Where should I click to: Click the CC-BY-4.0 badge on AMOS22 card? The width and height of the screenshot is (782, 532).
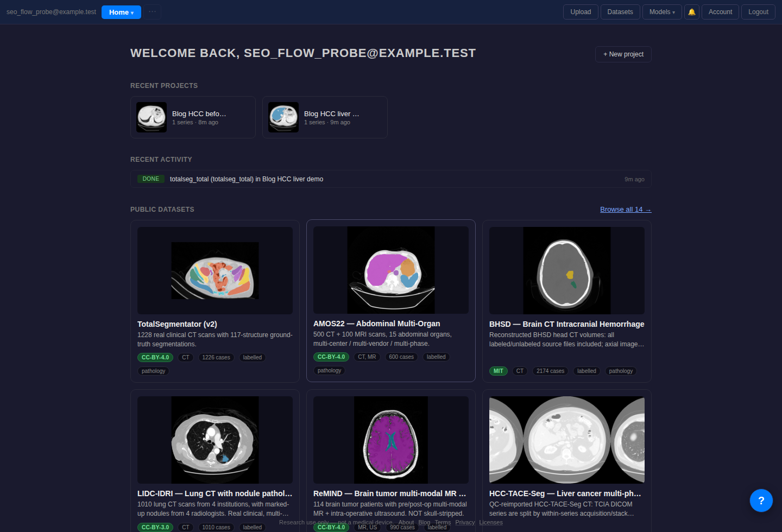[331, 357]
